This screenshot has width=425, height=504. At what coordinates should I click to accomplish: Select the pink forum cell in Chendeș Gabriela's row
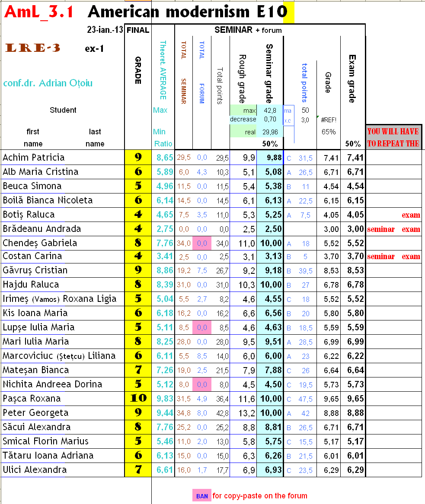[x=202, y=243]
